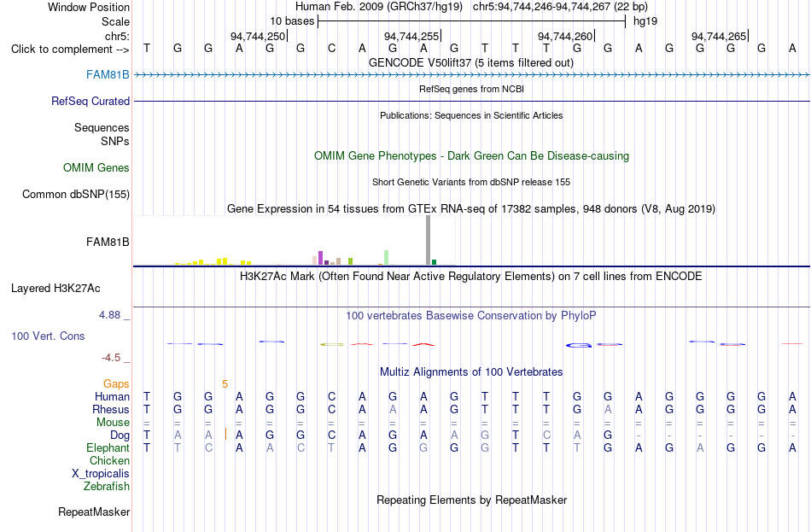Click the 'Sequences' track label
The height and width of the screenshot is (532, 811).
pos(102,128)
